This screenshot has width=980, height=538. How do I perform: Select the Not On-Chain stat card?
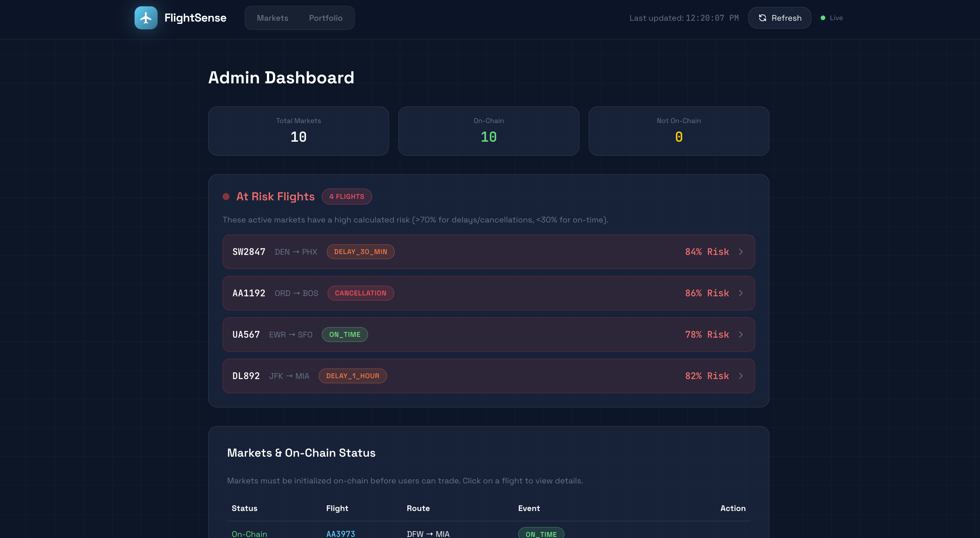pyautogui.click(x=679, y=131)
